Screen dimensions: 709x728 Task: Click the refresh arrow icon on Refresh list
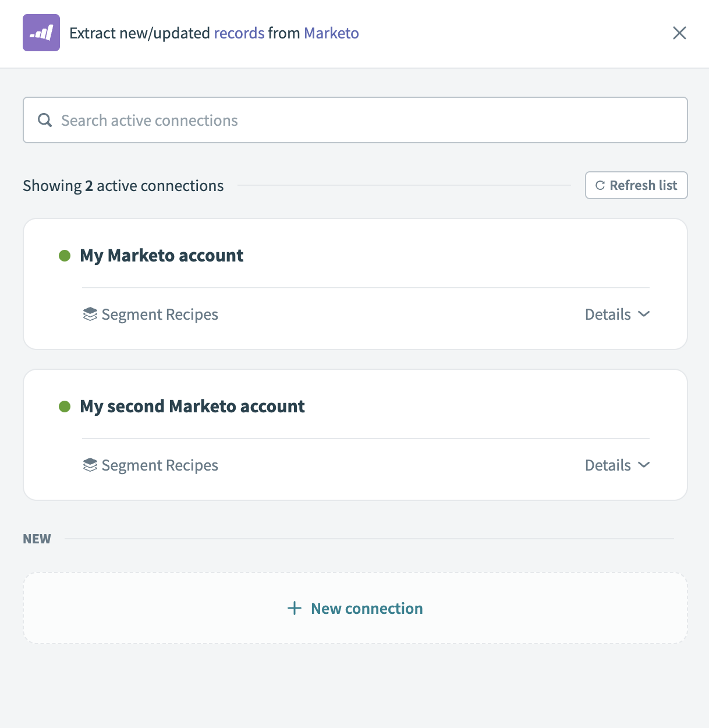(599, 185)
